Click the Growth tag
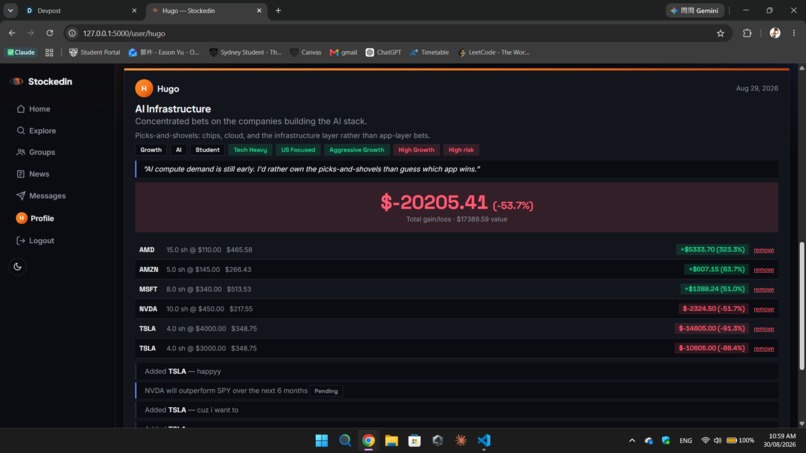The height and width of the screenshot is (453, 806). pos(151,150)
